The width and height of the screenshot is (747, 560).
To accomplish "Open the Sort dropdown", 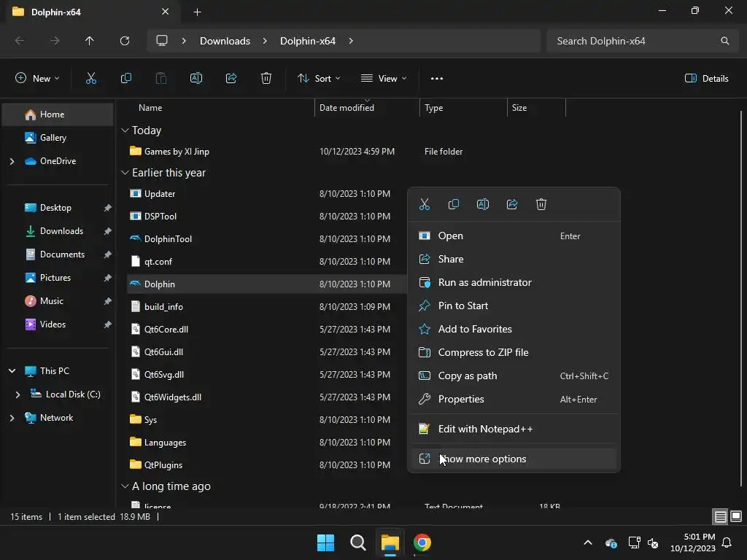I will [x=319, y=79].
